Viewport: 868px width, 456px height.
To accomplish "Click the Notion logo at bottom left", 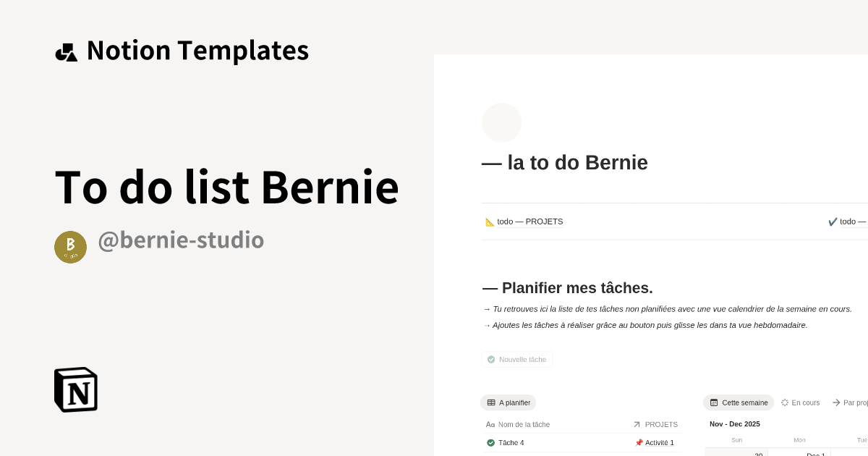I will tap(75, 389).
